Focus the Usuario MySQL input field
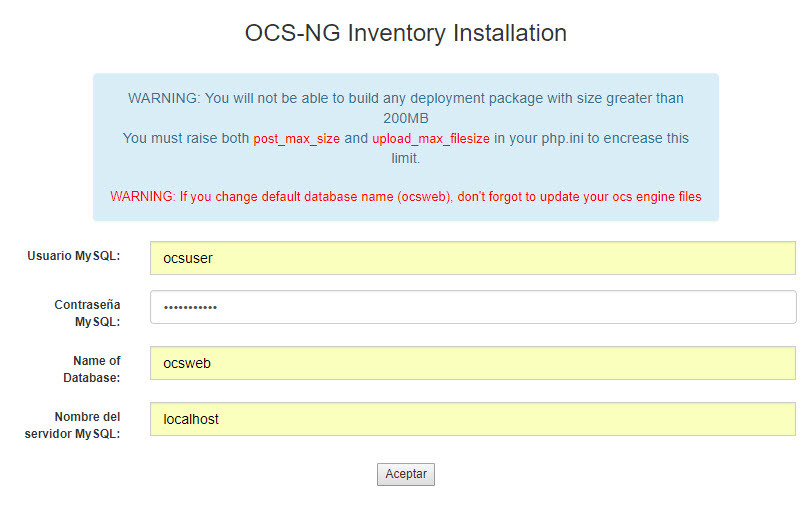Screen dimensions: 812x517 [x=473, y=258]
